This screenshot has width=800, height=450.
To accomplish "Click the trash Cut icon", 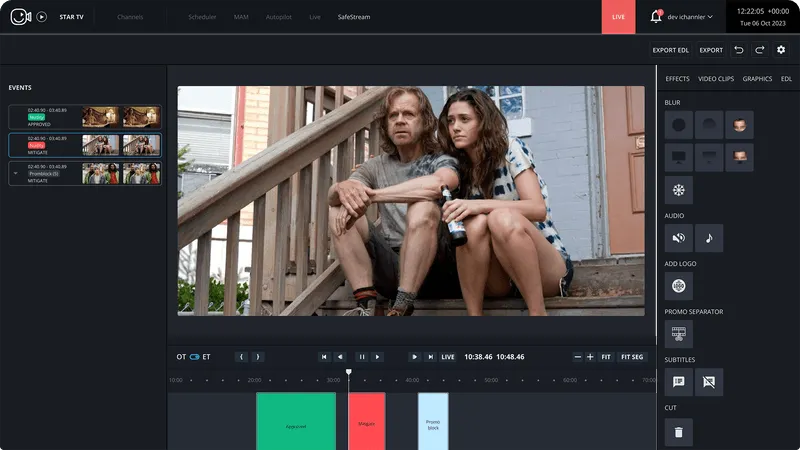I will pos(679,432).
